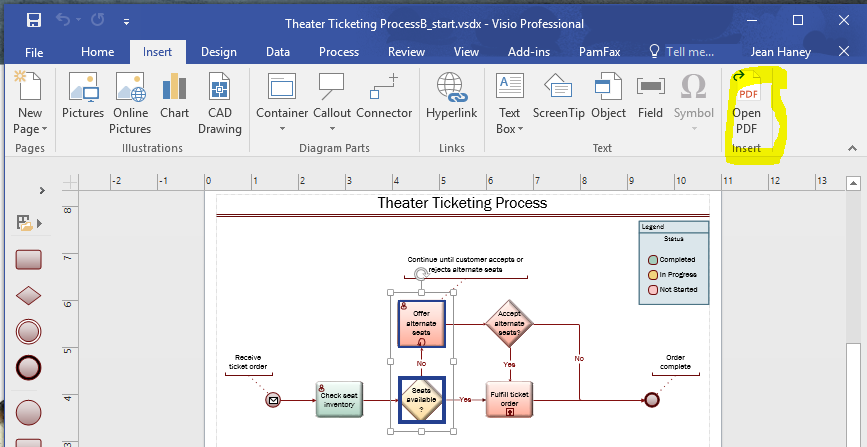Expand the New Page dropdown arrow

(44, 129)
